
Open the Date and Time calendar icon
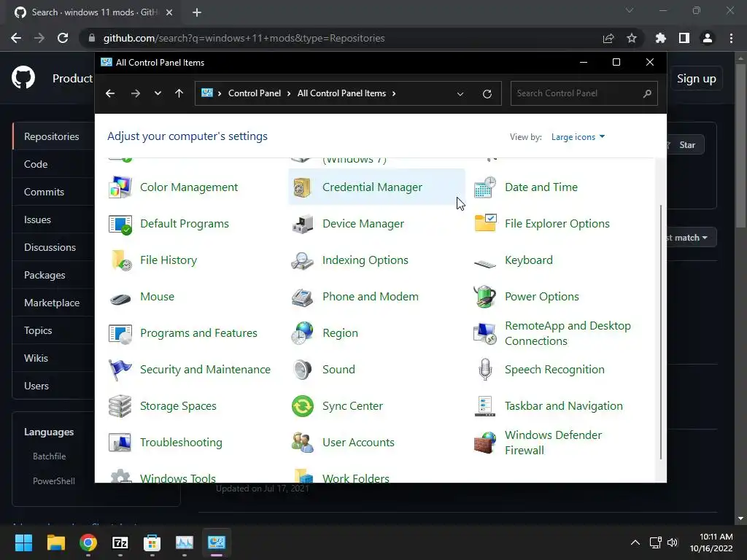pos(485,187)
